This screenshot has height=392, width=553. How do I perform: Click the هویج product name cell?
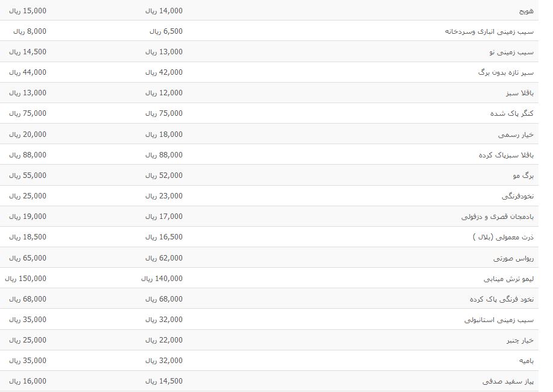coord(526,11)
